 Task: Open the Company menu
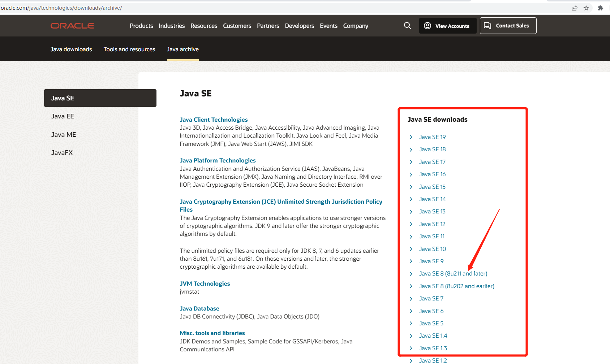[356, 26]
